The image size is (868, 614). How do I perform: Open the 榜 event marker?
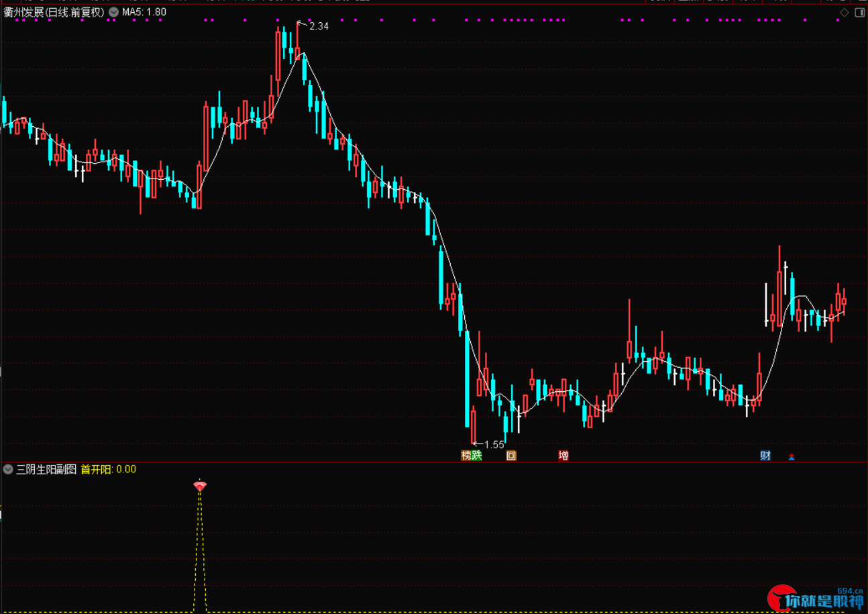tap(466, 456)
